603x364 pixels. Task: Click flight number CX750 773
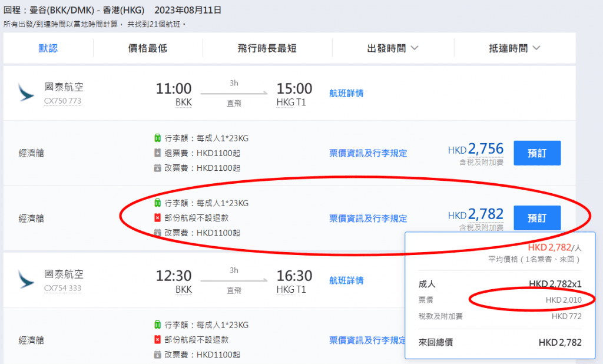point(62,101)
